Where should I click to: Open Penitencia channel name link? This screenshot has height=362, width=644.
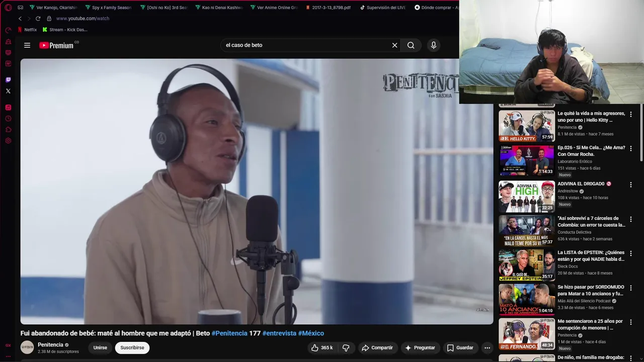50,345
